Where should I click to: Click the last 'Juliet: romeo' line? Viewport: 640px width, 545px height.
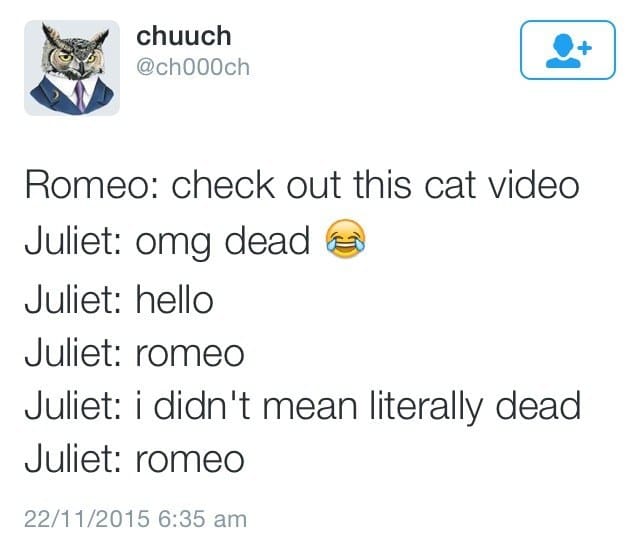click(x=135, y=460)
